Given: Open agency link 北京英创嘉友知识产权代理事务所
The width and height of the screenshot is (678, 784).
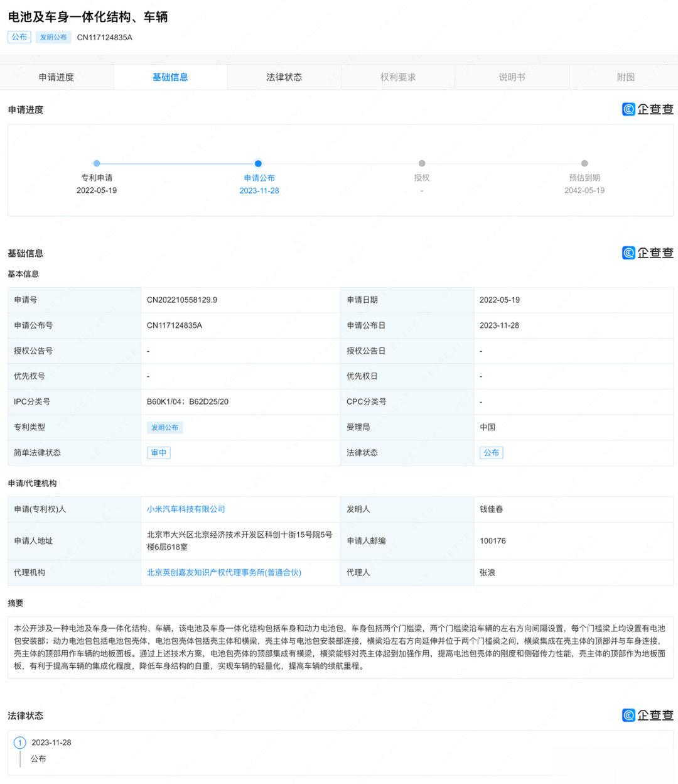Looking at the screenshot, I should [x=224, y=573].
